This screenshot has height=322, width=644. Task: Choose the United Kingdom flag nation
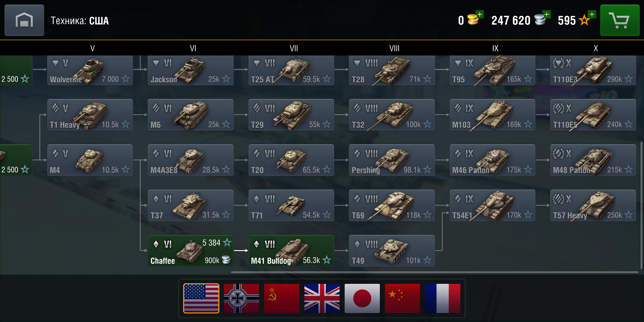322,298
